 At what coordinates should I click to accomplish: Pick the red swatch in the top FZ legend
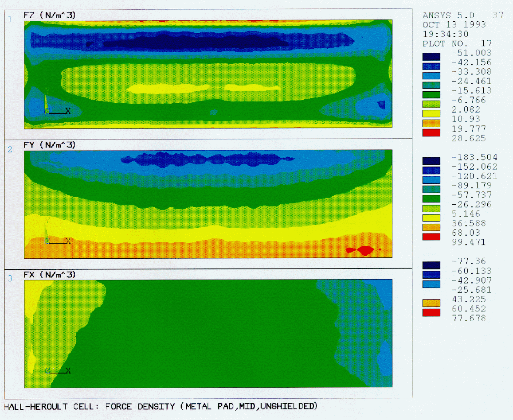[431, 132]
